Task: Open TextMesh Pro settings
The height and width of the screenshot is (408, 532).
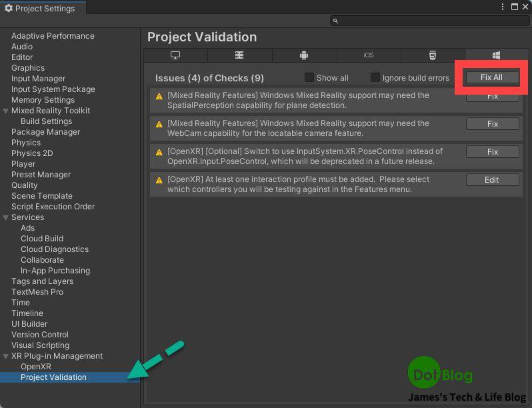Action: [x=37, y=292]
